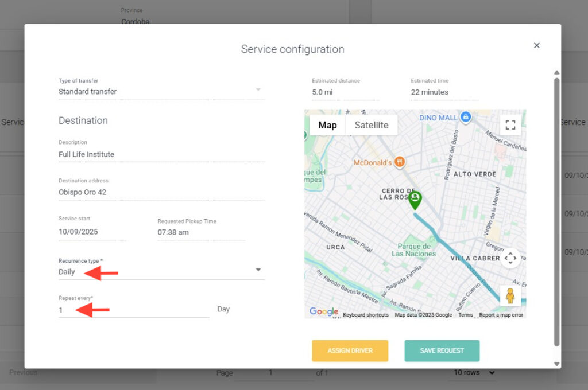Click Report a map error link
The height and width of the screenshot is (390, 588).
click(501, 315)
